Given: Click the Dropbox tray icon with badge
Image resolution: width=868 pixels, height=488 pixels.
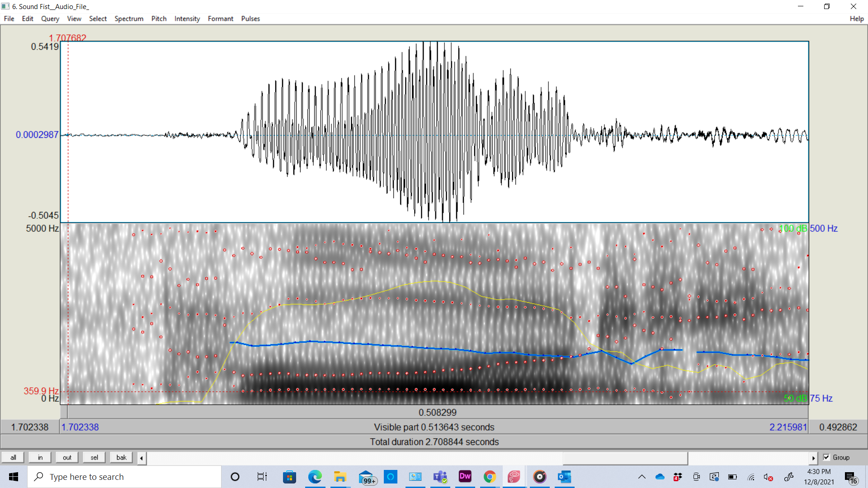Looking at the screenshot, I should click(678, 477).
